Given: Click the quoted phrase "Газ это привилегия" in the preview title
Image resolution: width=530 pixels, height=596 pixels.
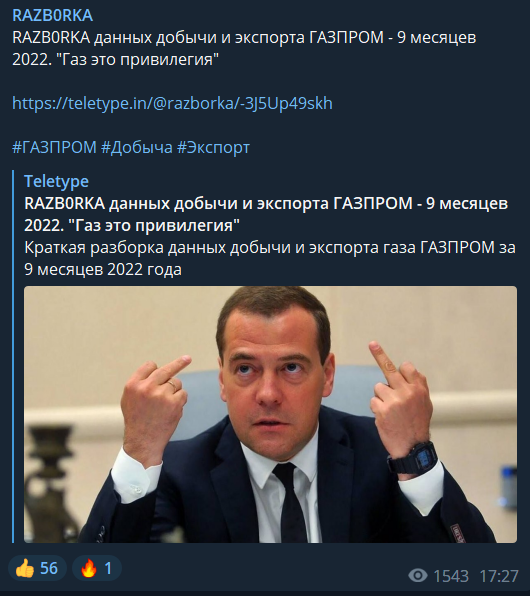Looking at the screenshot, I should (x=154, y=226).
